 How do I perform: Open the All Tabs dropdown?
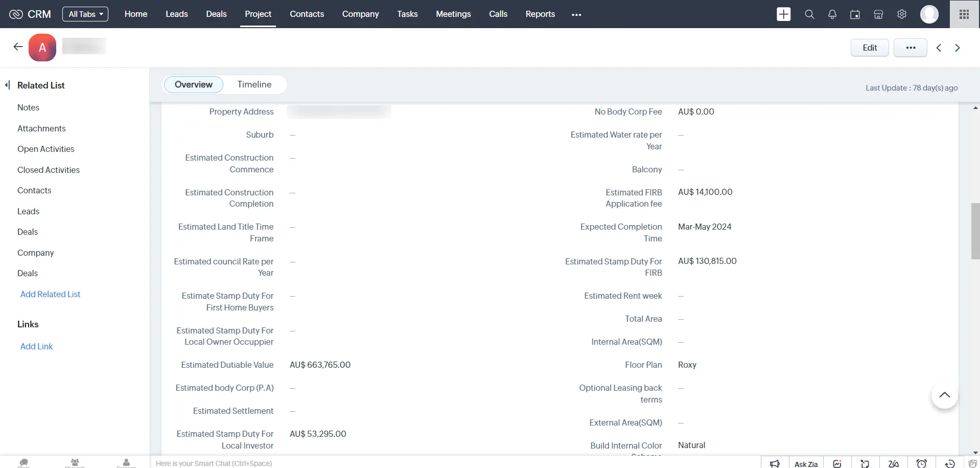click(x=85, y=14)
